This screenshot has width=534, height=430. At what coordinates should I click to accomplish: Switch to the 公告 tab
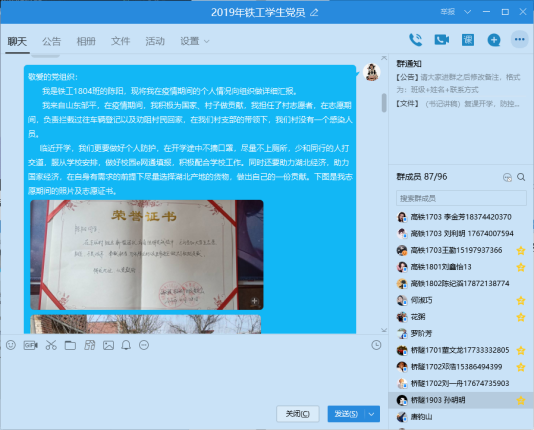(x=51, y=41)
